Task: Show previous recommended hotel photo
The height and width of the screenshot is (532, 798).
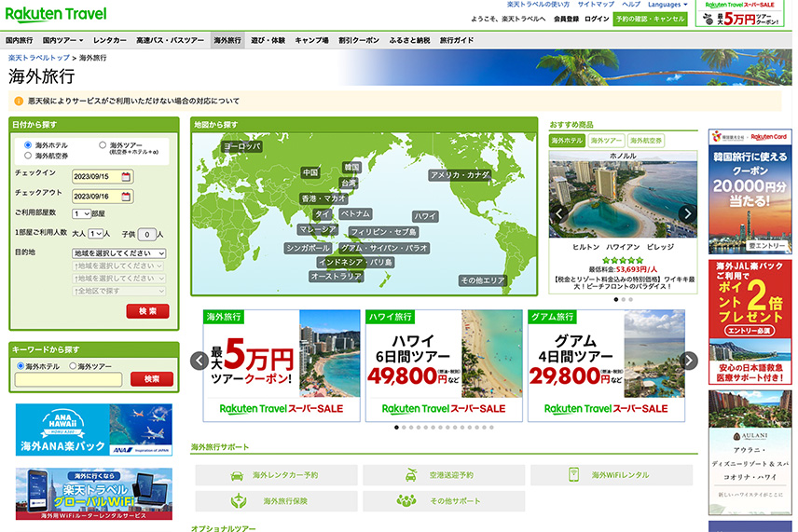Action: 558,213
